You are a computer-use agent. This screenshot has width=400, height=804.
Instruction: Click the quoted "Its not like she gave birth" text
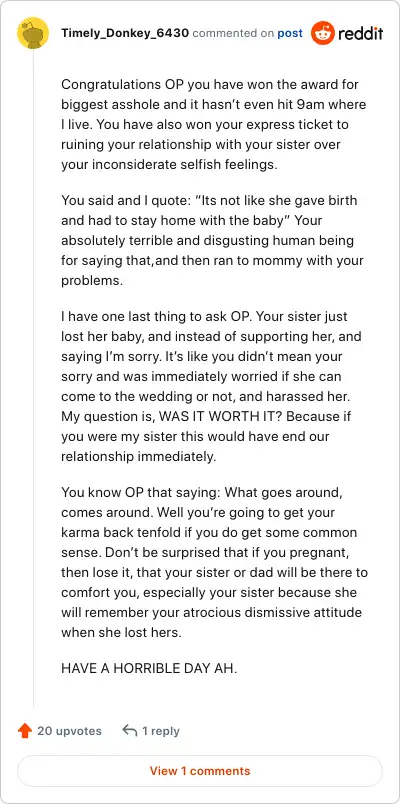click(280, 200)
